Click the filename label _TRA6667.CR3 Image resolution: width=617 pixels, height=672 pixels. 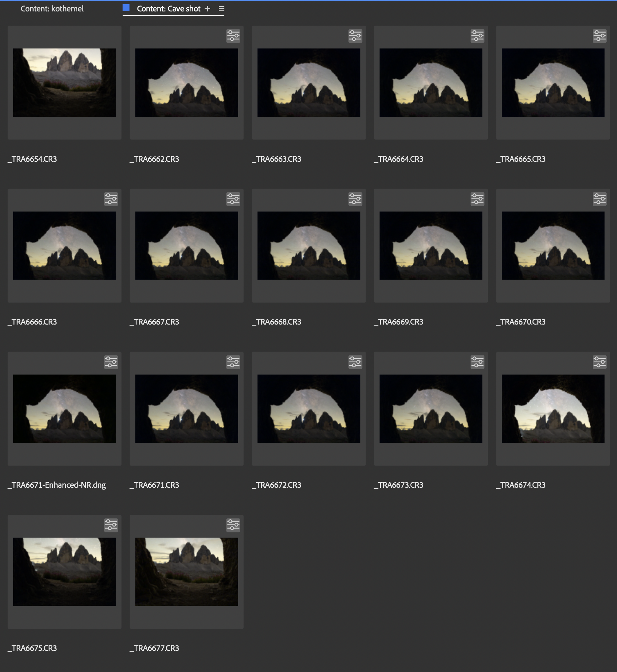point(154,322)
